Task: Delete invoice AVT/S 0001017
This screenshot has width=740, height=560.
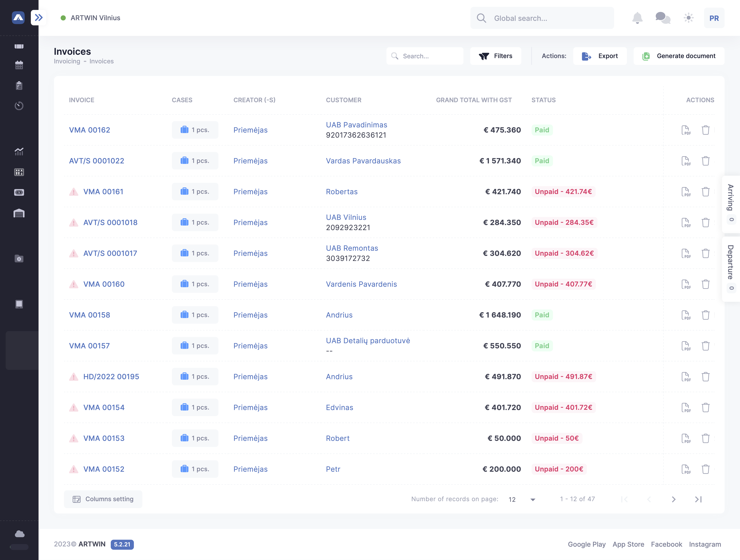Action: pyautogui.click(x=706, y=253)
